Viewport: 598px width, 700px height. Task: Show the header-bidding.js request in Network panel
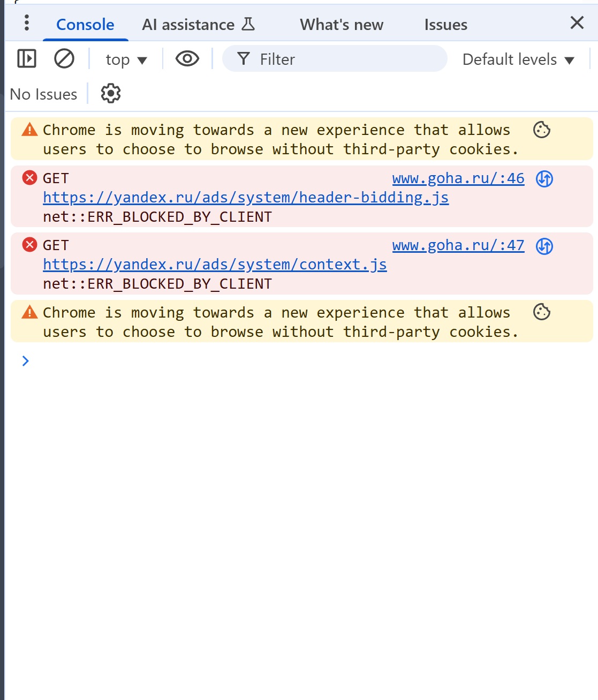544,179
